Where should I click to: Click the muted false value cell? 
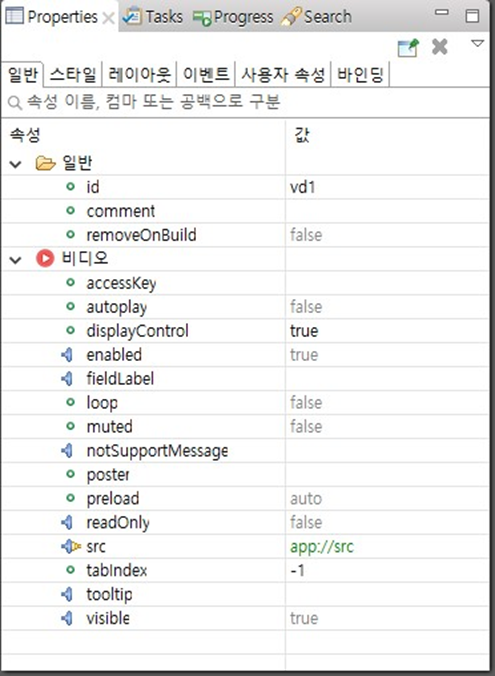pyautogui.click(x=387, y=427)
